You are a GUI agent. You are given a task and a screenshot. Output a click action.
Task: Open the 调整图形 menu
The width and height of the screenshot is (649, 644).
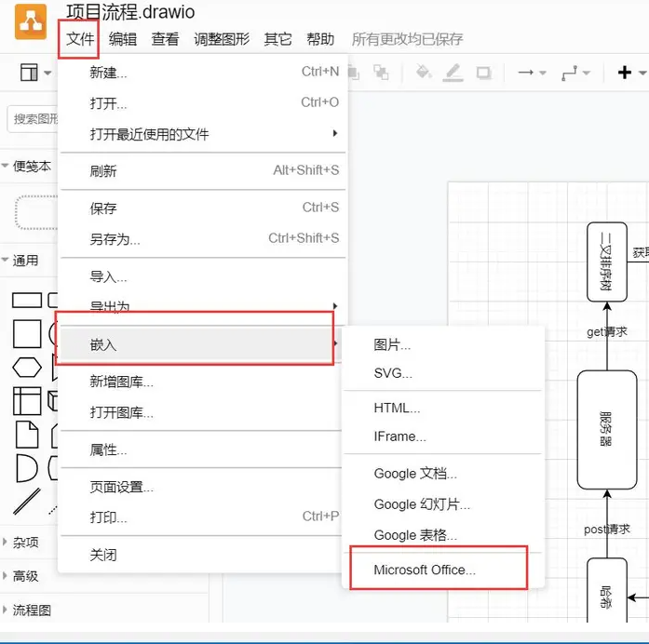[x=222, y=39]
